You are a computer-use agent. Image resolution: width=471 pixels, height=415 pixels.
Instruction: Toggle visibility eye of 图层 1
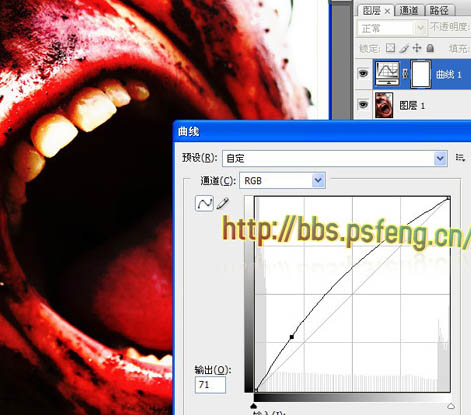click(363, 105)
